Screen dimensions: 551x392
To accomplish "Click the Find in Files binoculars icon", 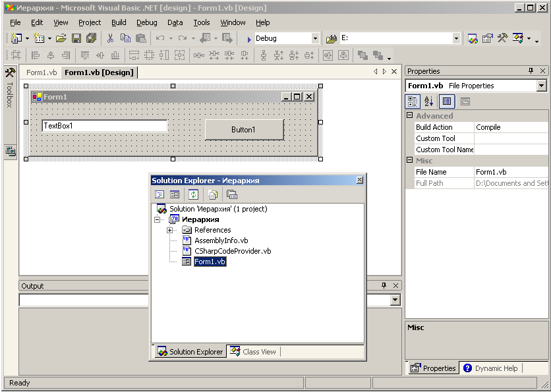I will point(332,38).
